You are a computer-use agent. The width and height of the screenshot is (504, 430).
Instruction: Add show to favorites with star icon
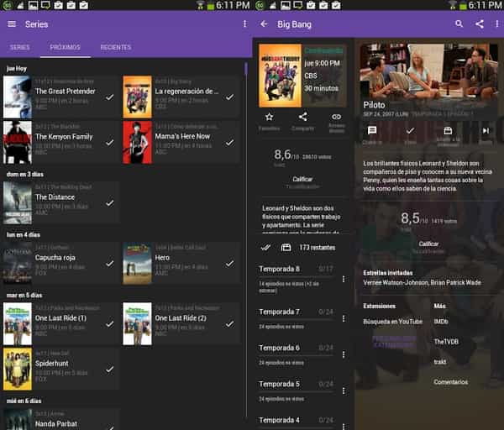coord(270,118)
